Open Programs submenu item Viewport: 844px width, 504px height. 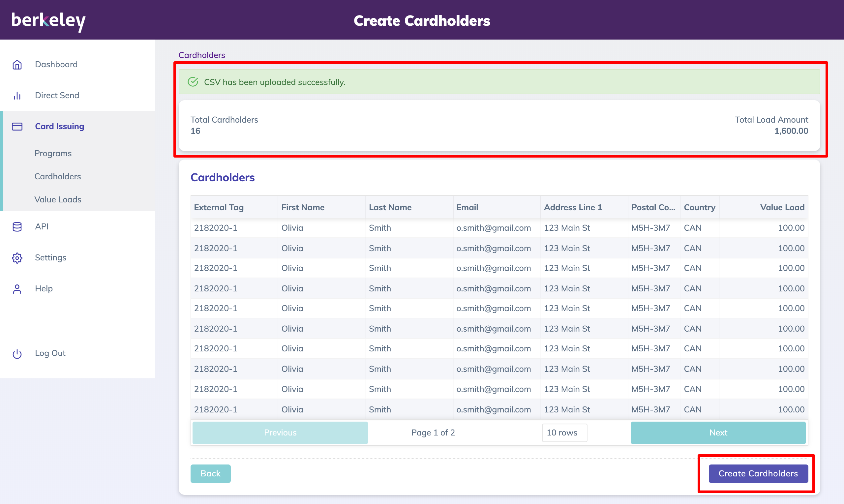[x=53, y=154]
